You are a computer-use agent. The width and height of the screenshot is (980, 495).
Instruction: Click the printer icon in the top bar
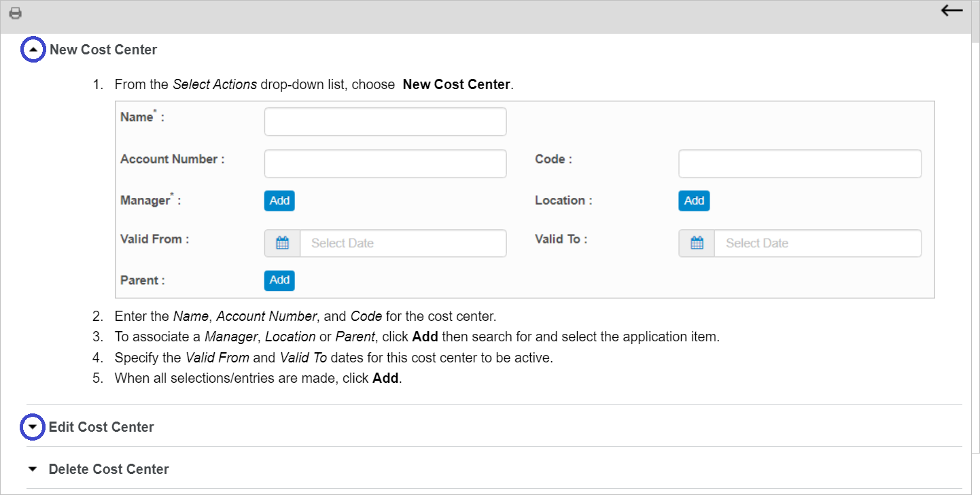[x=15, y=13]
